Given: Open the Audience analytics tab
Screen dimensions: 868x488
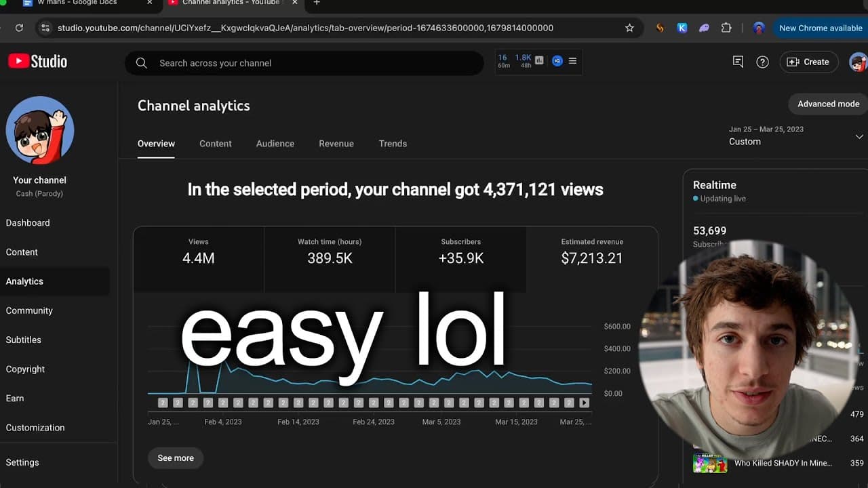Looking at the screenshot, I should pyautogui.click(x=275, y=144).
